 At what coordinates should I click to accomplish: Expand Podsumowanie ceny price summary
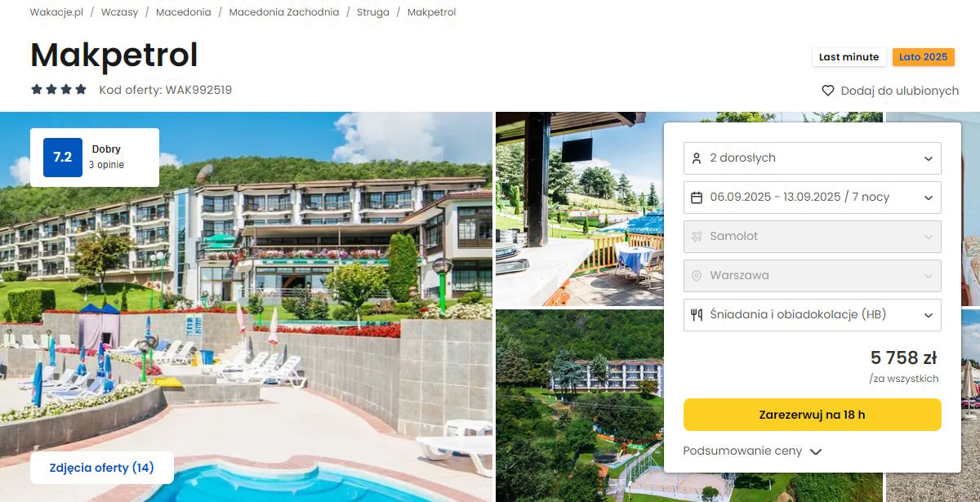(752, 451)
